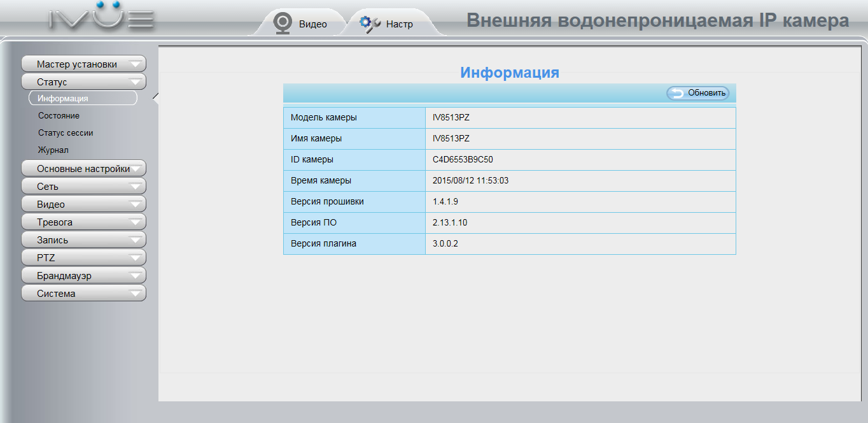Click the Тревога menu label
This screenshot has height=423, width=868.
[55, 222]
